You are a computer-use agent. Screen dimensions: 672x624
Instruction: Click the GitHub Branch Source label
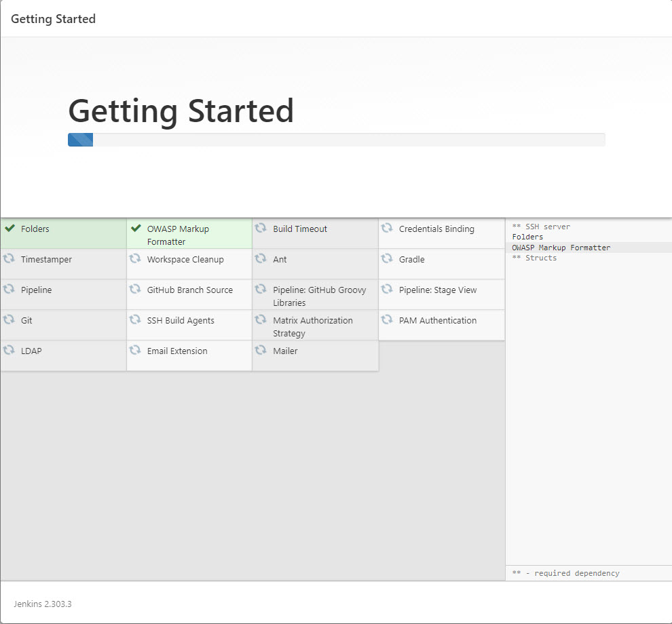pos(190,290)
